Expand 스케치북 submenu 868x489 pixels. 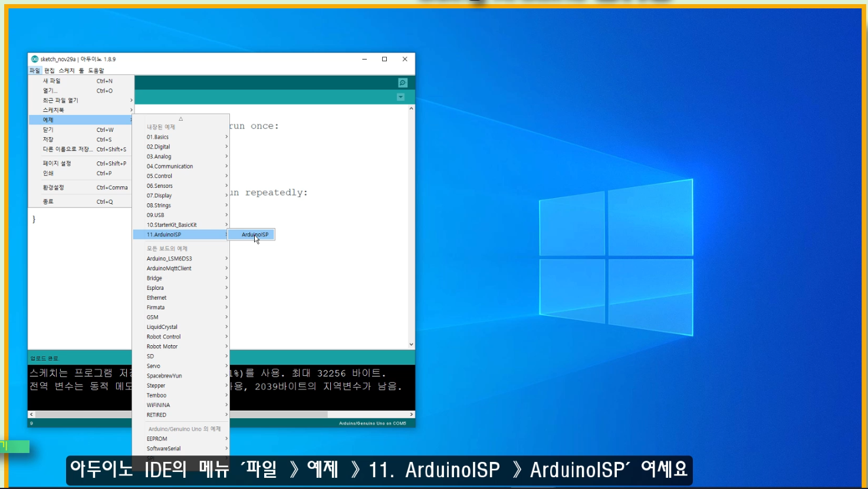click(81, 110)
